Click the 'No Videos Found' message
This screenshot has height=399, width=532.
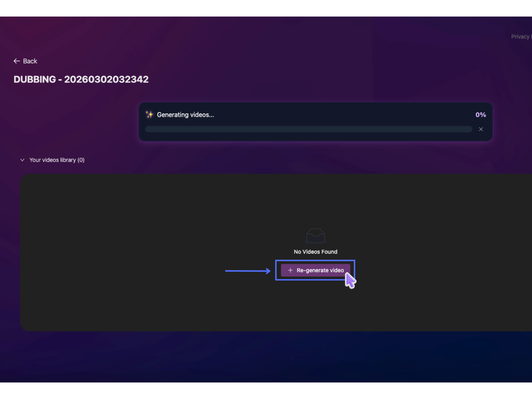coord(316,252)
